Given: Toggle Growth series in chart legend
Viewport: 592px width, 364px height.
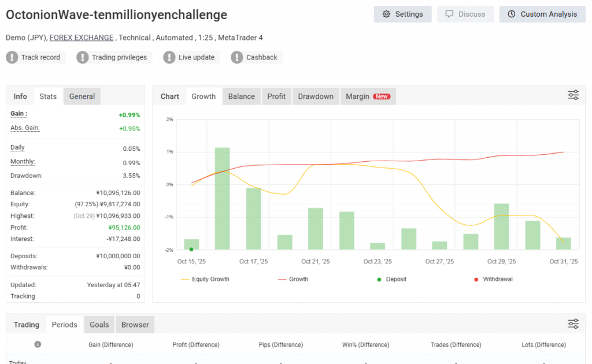Looking at the screenshot, I should click(293, 279).
